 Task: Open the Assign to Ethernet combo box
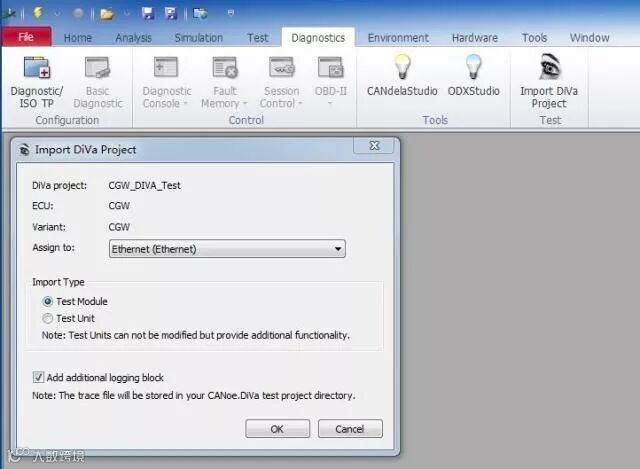(227, 249)
